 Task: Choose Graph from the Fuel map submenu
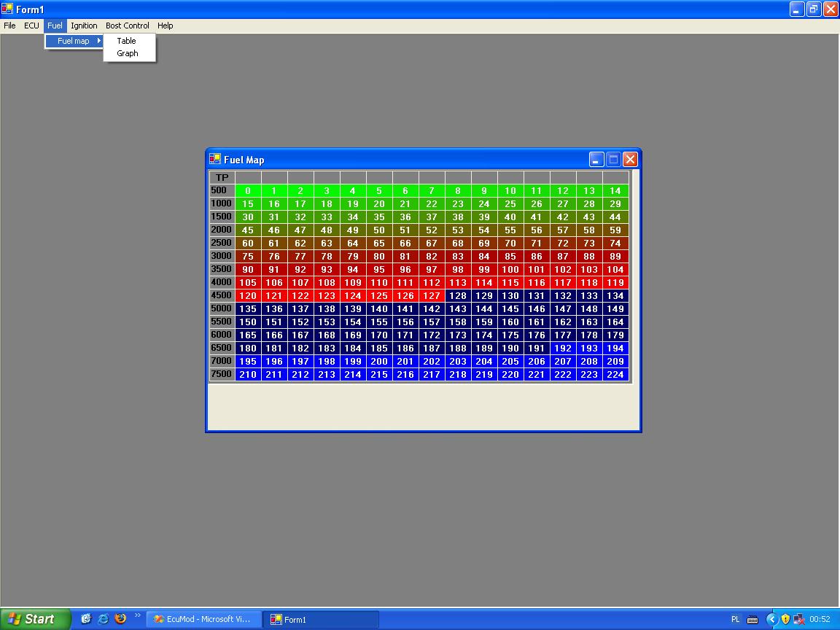128,53
